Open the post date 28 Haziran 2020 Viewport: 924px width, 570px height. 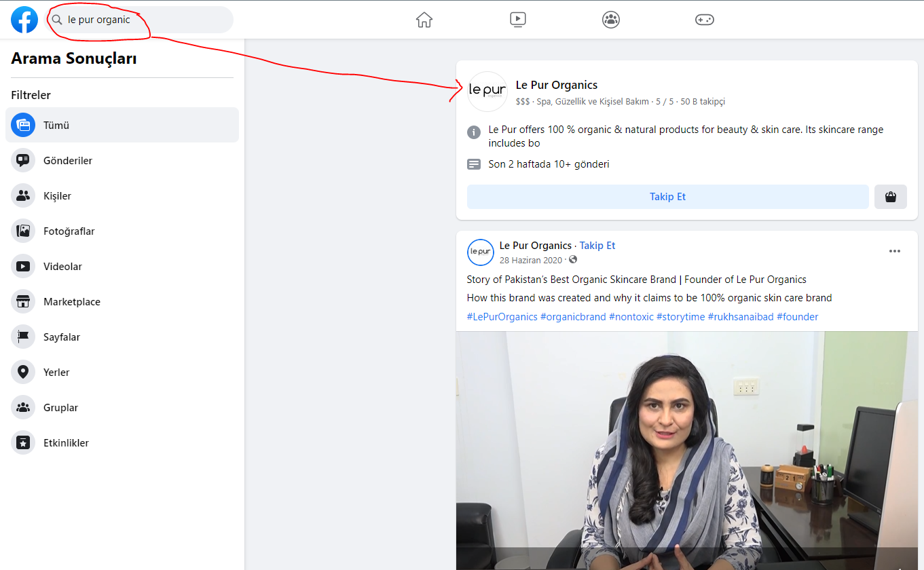click(531, 260)
